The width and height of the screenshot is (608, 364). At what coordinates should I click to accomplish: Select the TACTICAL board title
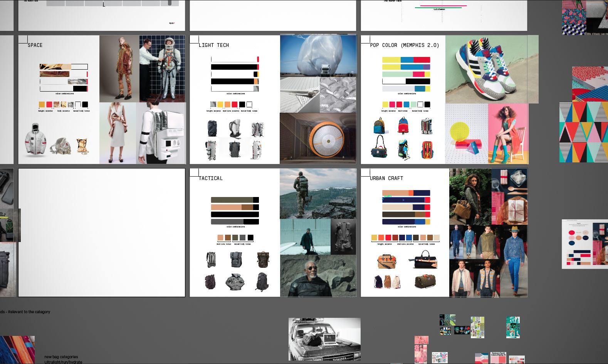[211, 178]
